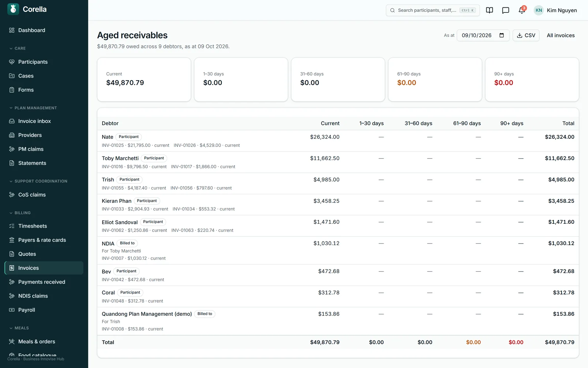Open debtor Toby Marchetti
Viewport: 588px width, 368px height.
click(x=120, y=158)
